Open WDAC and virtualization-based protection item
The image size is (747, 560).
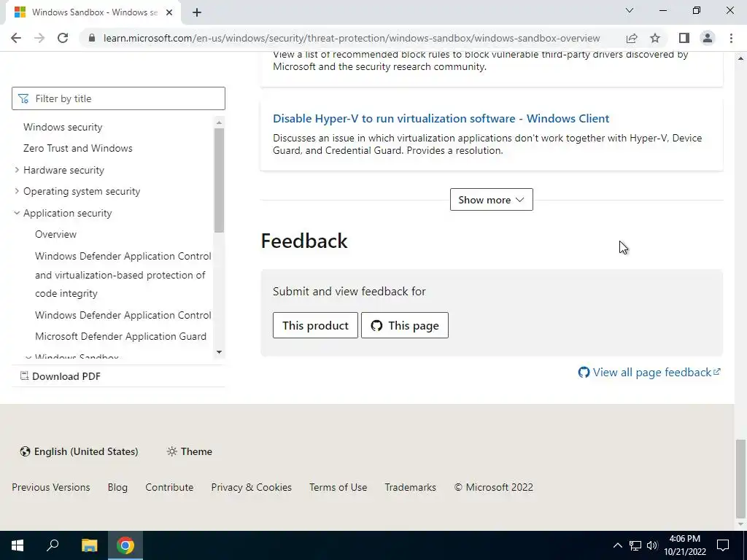point(123,275)
